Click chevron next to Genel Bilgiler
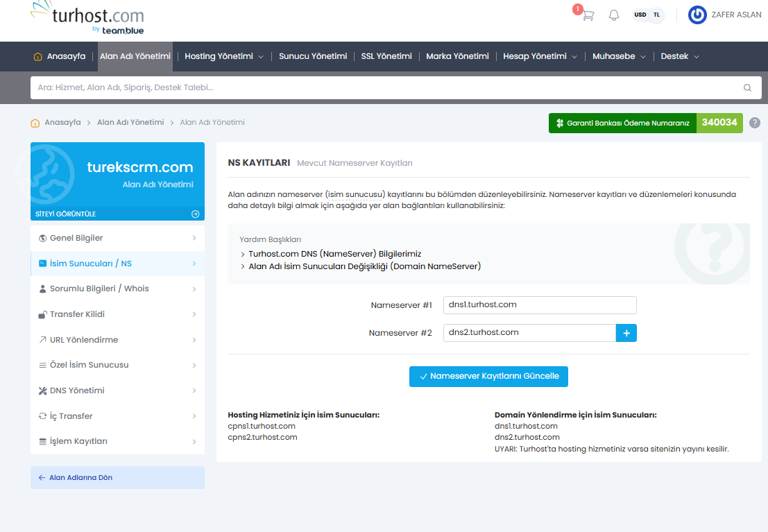 [x=194, y=238]
